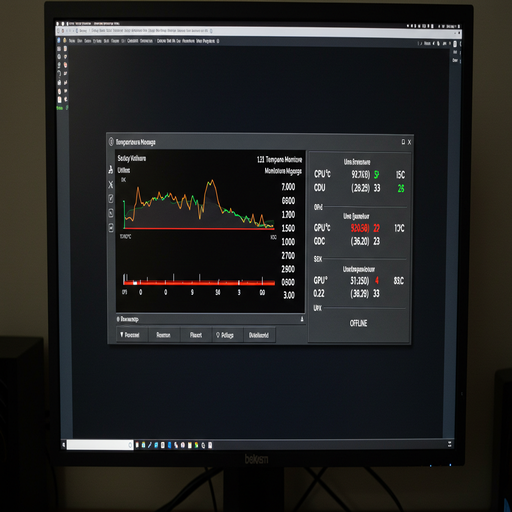Click the "CPU°c" row label

point(322,174)
